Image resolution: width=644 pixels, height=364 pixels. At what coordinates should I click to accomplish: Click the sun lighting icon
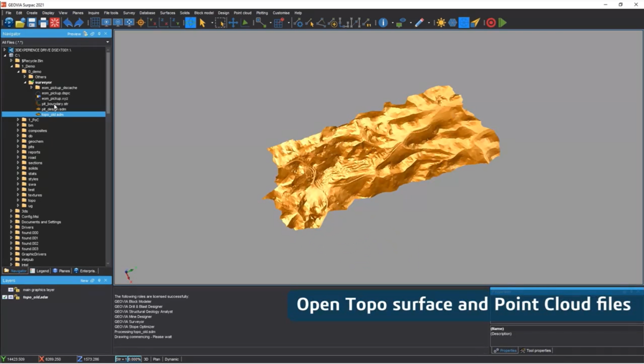[x=441, y=23]
